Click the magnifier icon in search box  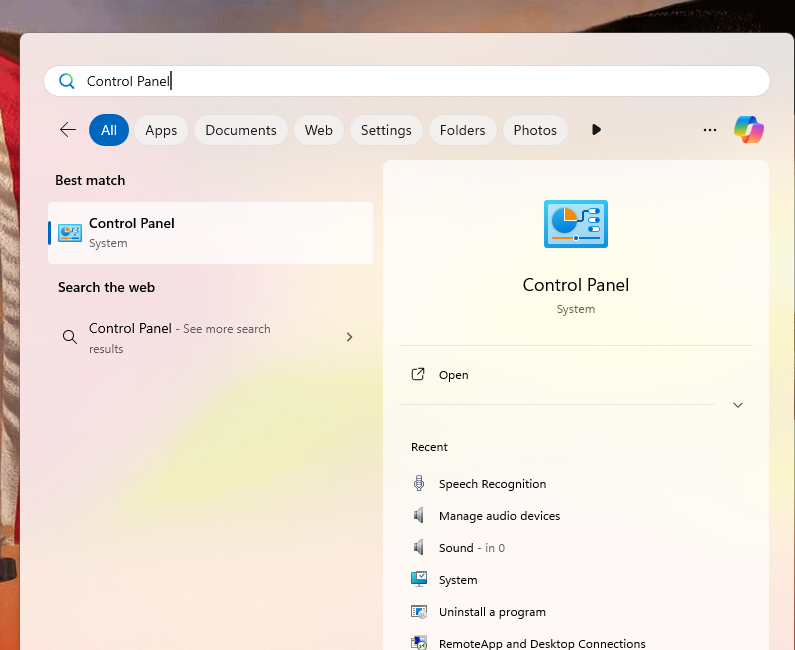coord(67,82)
